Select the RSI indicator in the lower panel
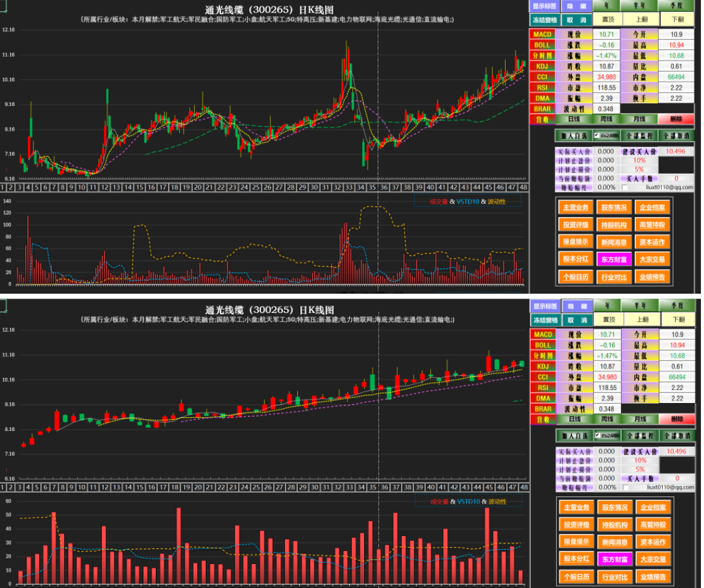Screen dimensions: 704x588 click(x=543, y=388)
